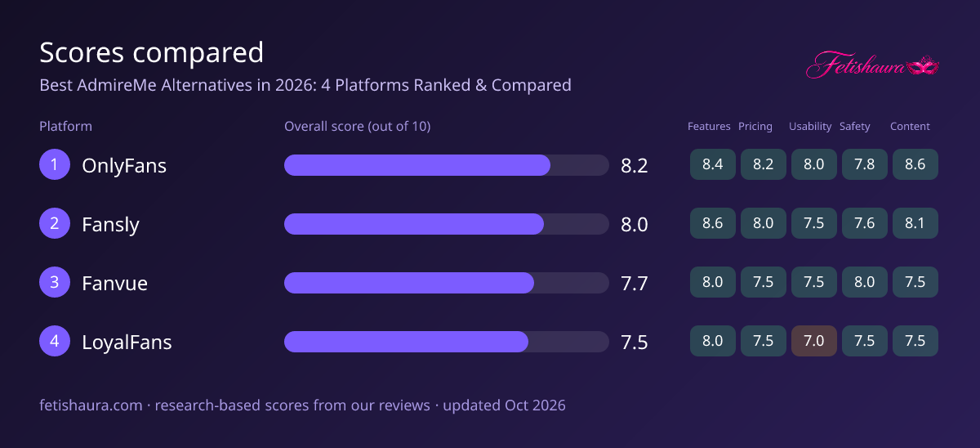Click LoyalFans Pricing score 7.5
This screenshot has height=448, width=980.
pyautogui.click(x=764, y=341)
